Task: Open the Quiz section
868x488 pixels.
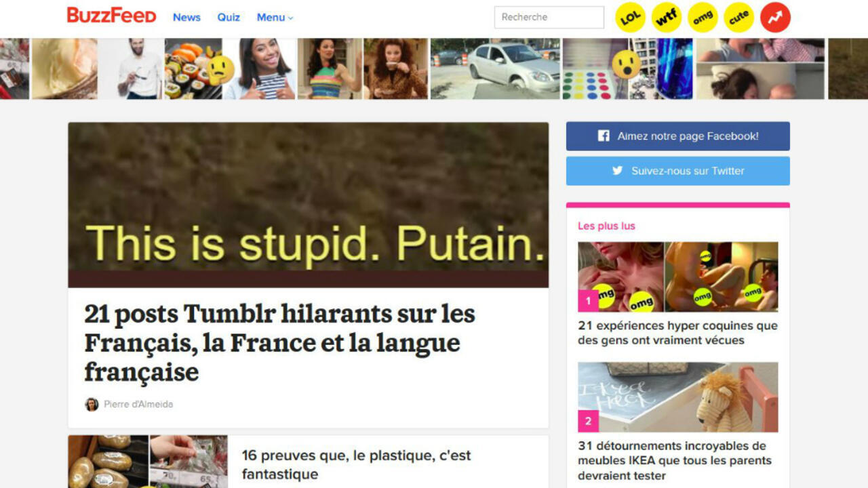Action: tap(229, 18)
